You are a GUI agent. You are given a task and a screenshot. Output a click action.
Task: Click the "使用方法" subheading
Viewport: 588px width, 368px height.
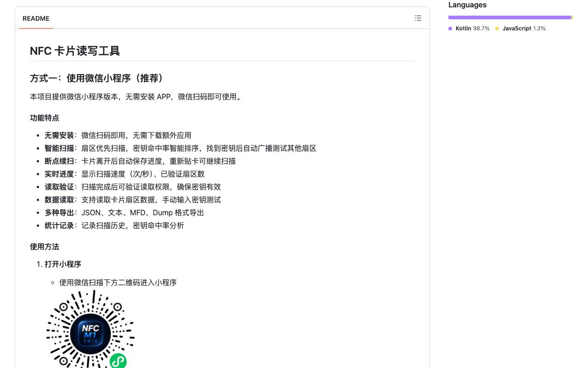[45, 247]
